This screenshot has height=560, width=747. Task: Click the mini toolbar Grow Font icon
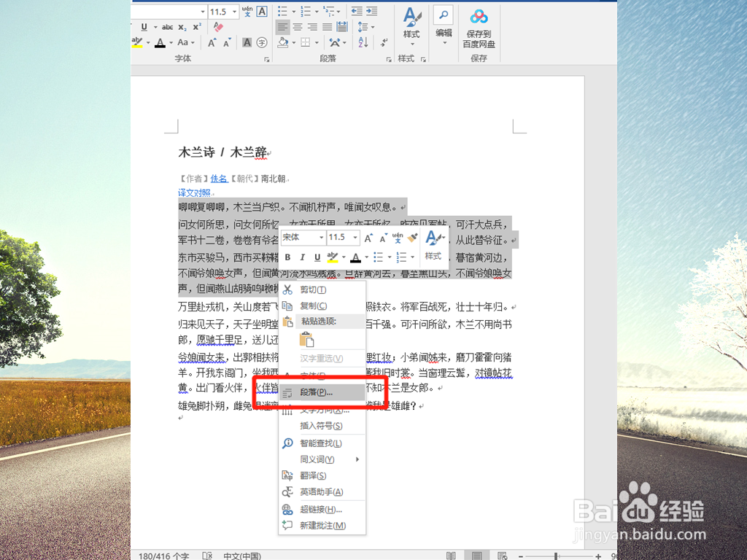[368, 238]
